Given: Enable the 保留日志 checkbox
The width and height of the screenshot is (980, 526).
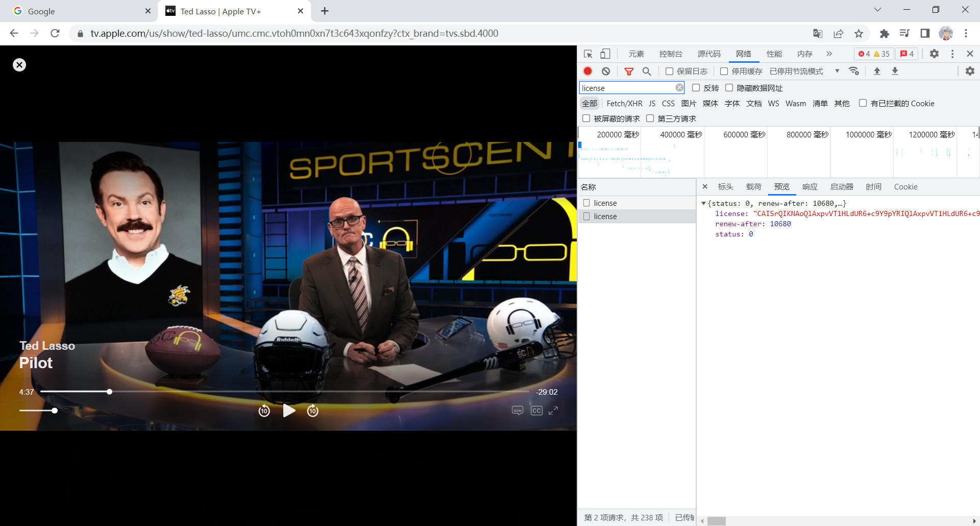Looking at the screenshot, I should pyautogui.click(x=669, y=71).
